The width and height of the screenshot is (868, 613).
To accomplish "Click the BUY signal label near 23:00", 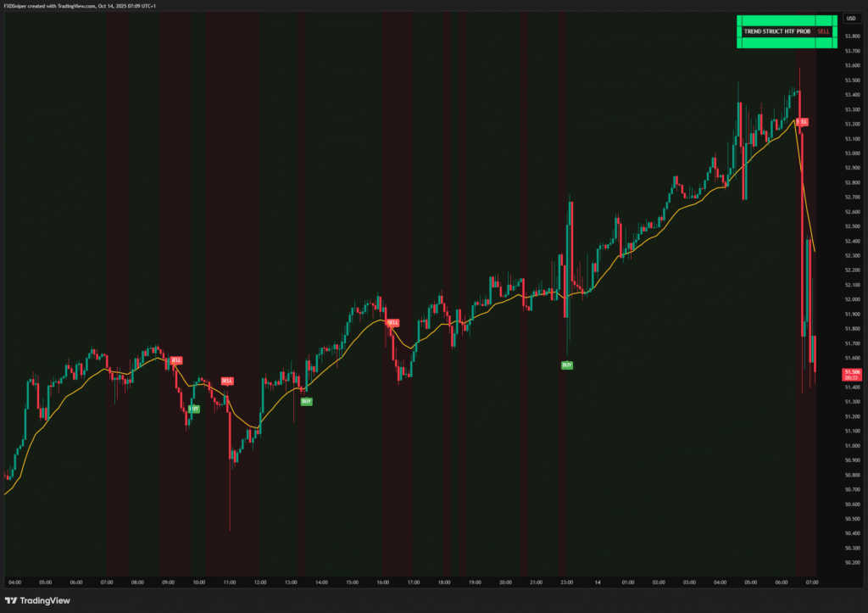I will [566, 365].
